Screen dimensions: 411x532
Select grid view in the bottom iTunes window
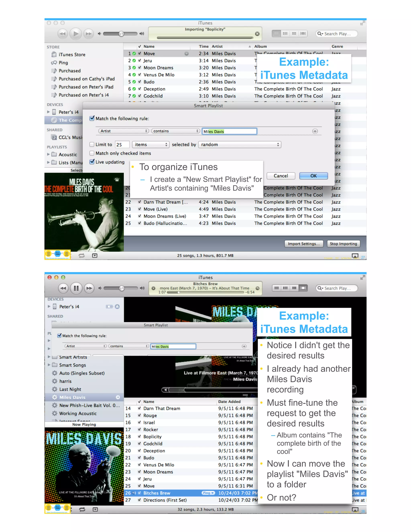click(294, 288)
